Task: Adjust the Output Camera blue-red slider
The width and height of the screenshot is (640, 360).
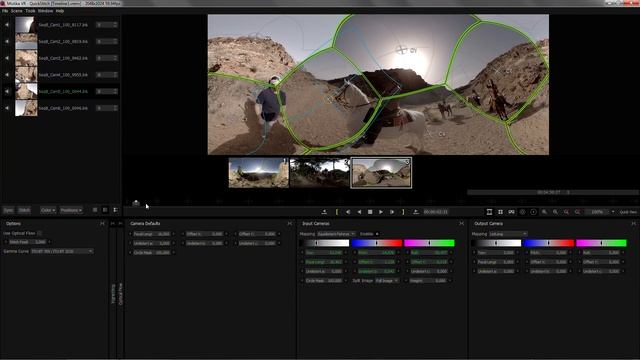Action: coord(549,243)
